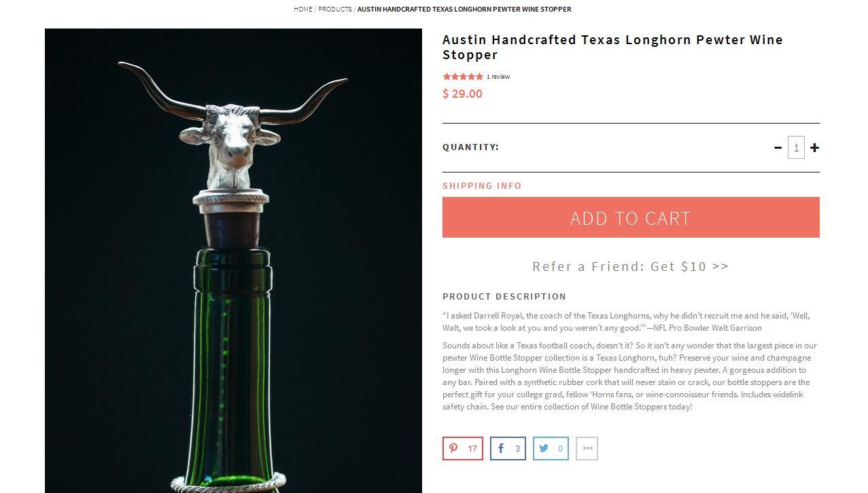Increase quantity with the plus icon

tap(814, 147)
